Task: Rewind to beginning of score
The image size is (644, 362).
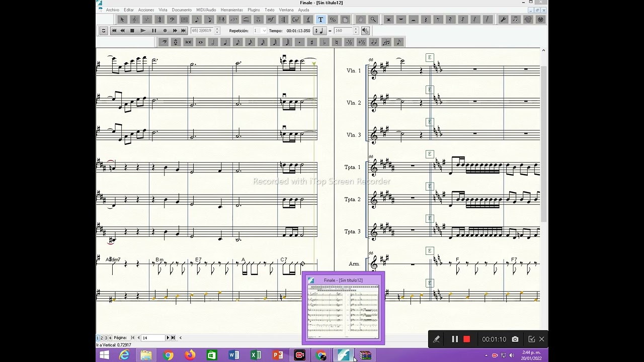Action: point(114,31)
